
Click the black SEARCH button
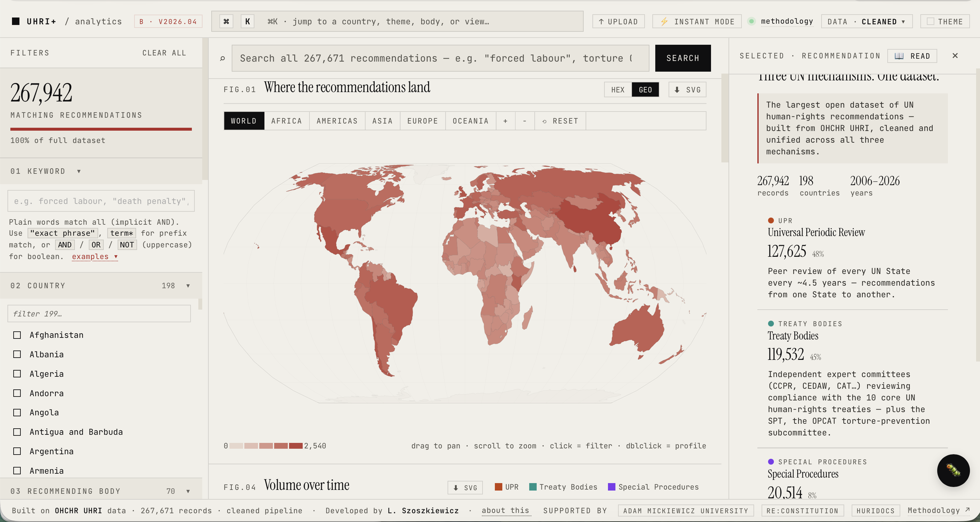click(682, 58)
